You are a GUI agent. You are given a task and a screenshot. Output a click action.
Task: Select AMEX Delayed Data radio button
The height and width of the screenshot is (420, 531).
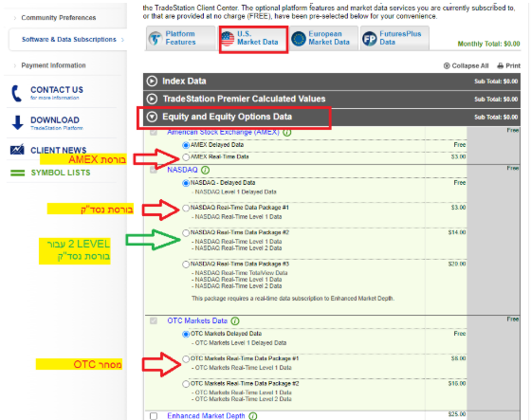click(x=186, y=145)
